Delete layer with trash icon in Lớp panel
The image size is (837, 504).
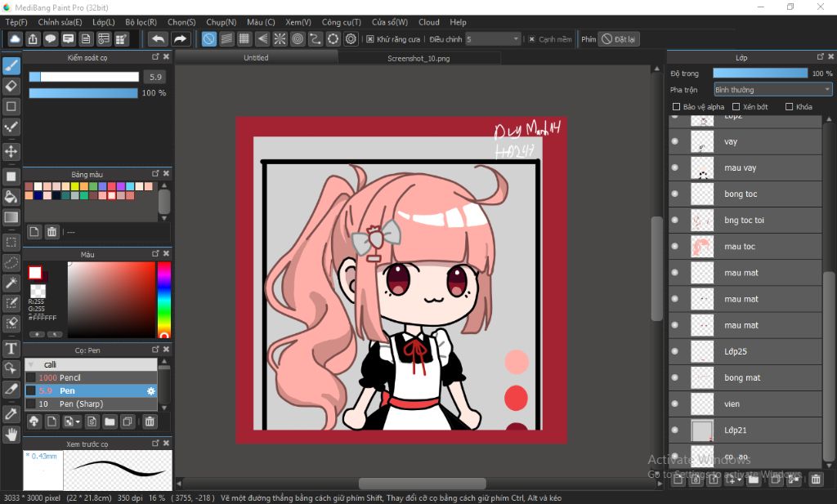click(816, 479)
